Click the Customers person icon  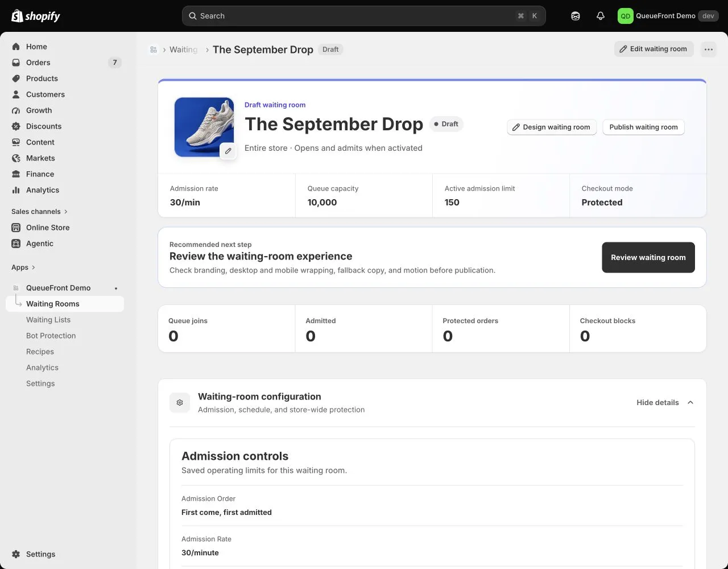(16, 94)
